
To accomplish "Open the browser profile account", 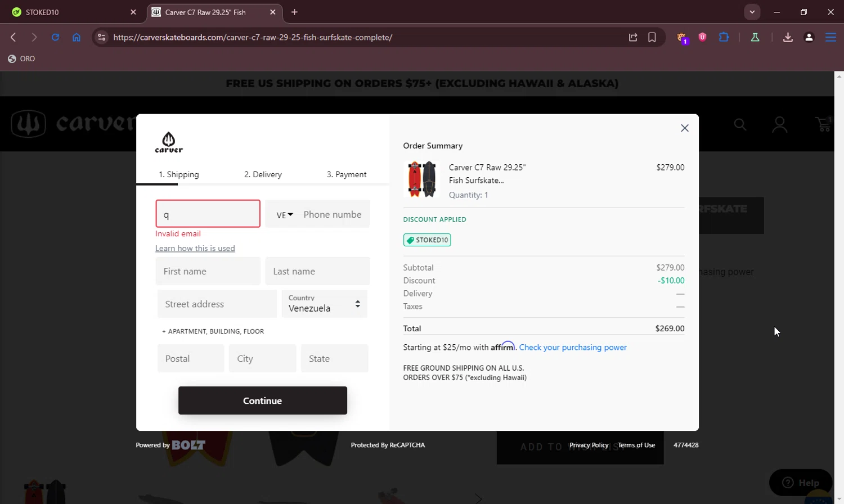I will click(809, 37).
